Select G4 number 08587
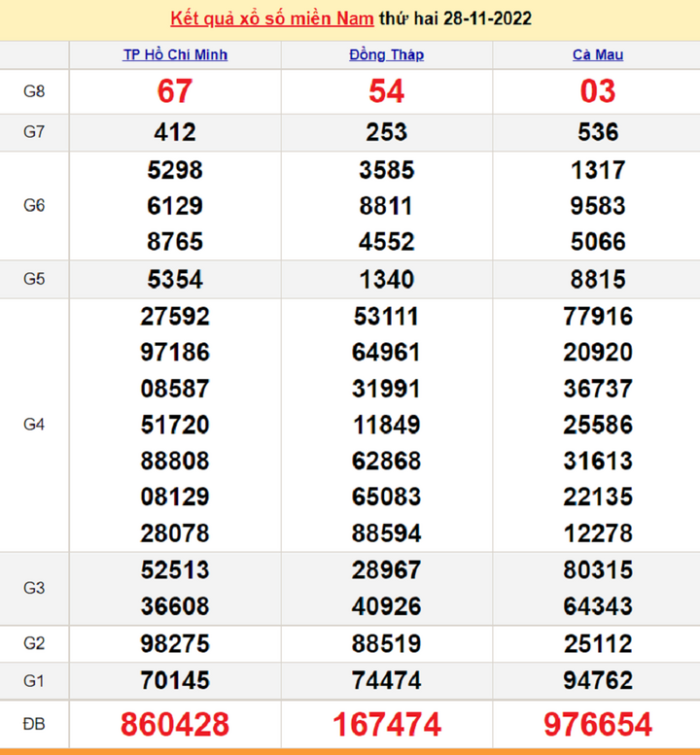 (x=175, y=389)
